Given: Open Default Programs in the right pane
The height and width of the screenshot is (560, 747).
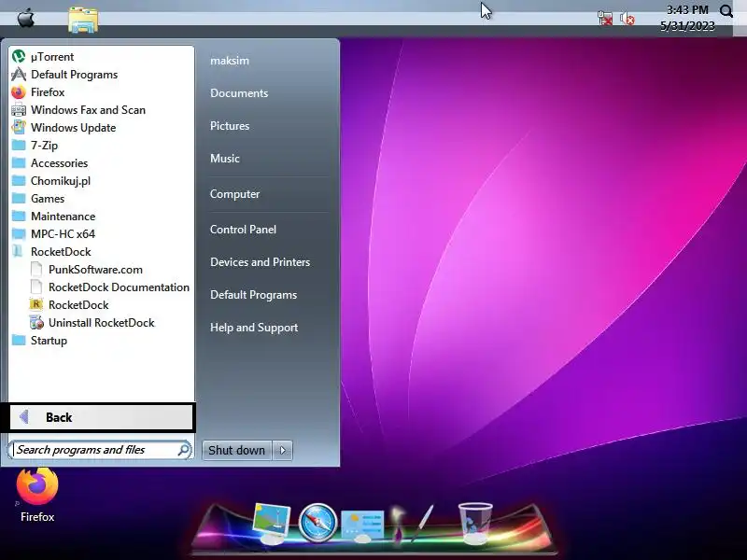Looking at the screenshot, I should tap(253, 295).
